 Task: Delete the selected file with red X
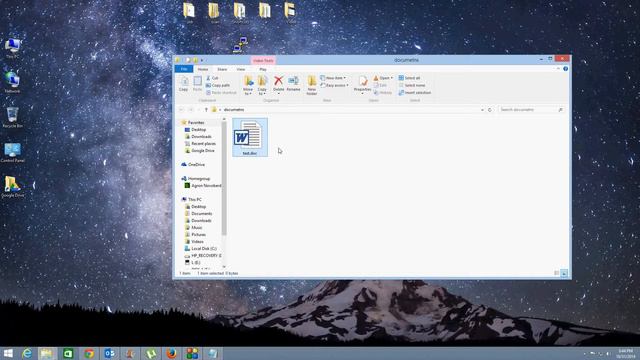click(279, 81)
